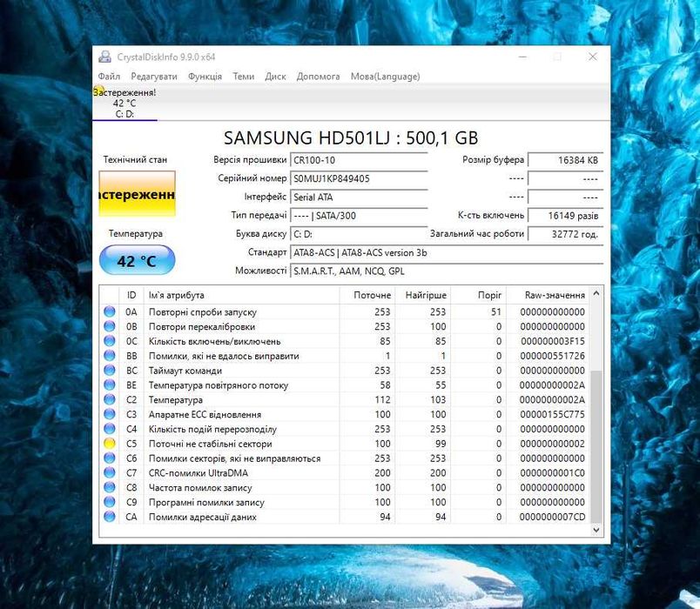
Task: Select the Апаратне ECC відновлення row
Action: [x=344, y=414]
